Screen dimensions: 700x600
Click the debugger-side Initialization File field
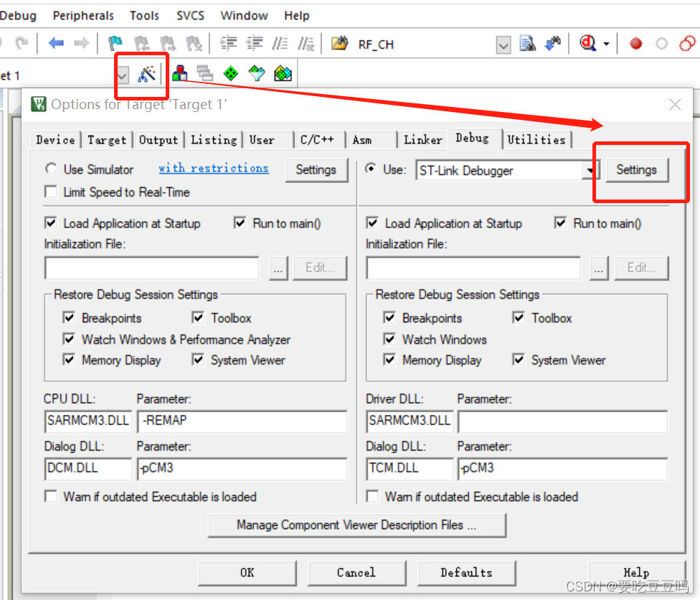(473, 268)
